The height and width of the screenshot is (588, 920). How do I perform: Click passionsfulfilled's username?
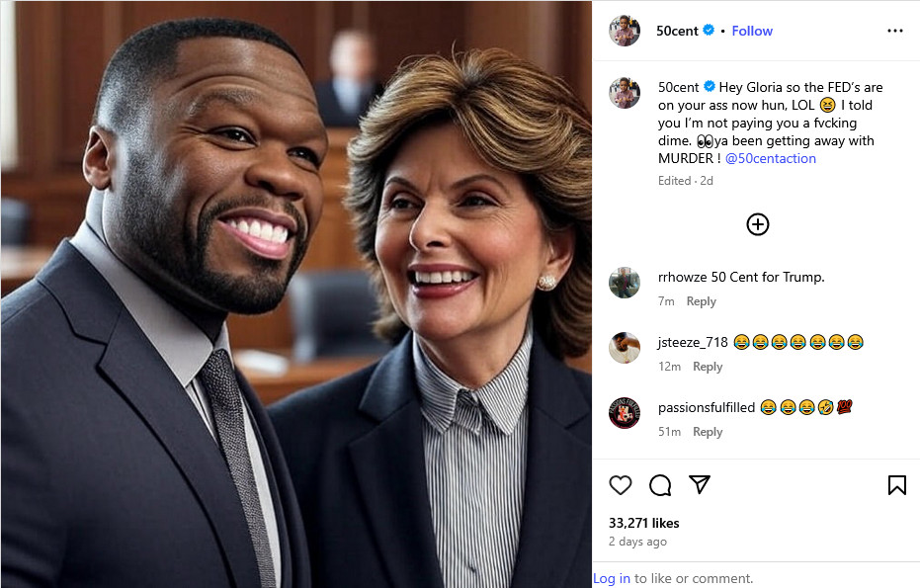click(x=707, y=407)
